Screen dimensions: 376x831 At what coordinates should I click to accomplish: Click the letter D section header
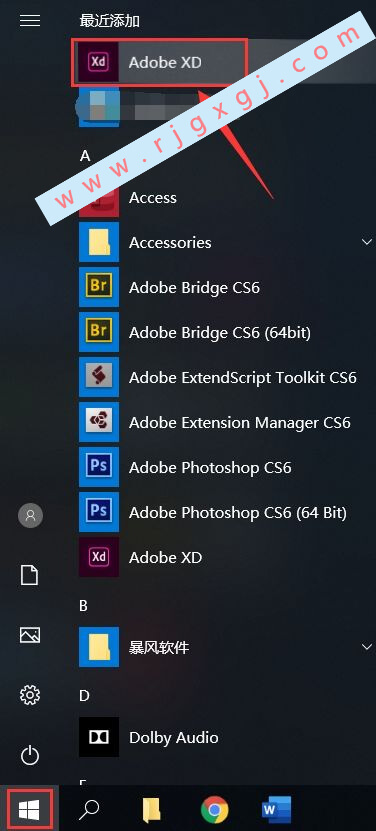(x=84, y=696)
